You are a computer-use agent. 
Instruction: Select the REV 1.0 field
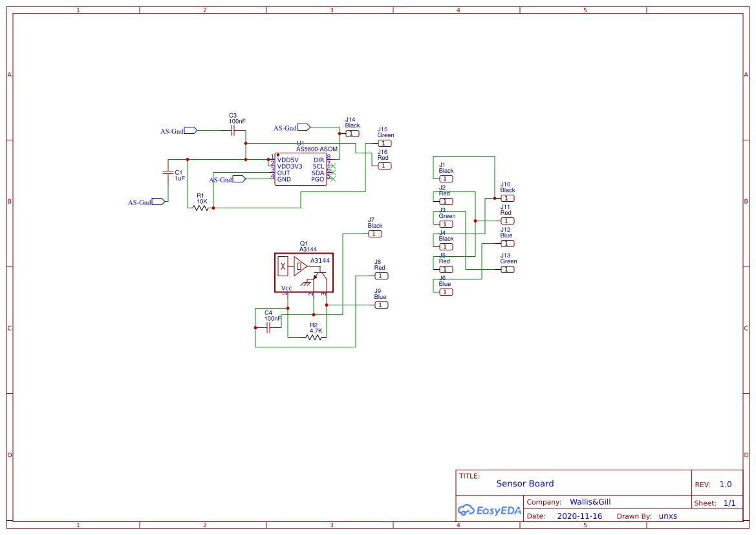coord(724,484)
